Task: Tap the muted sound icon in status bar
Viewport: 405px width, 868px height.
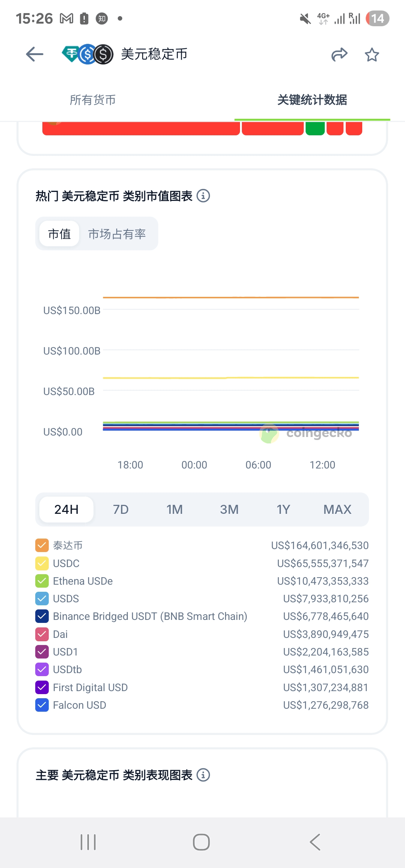Action: [305, 18]
